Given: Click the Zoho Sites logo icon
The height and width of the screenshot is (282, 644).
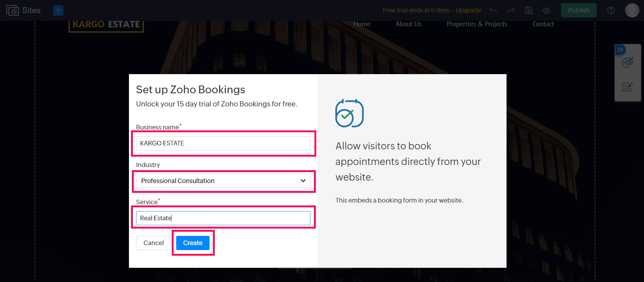Looking at the screenshot, I should tap(12, 10).
